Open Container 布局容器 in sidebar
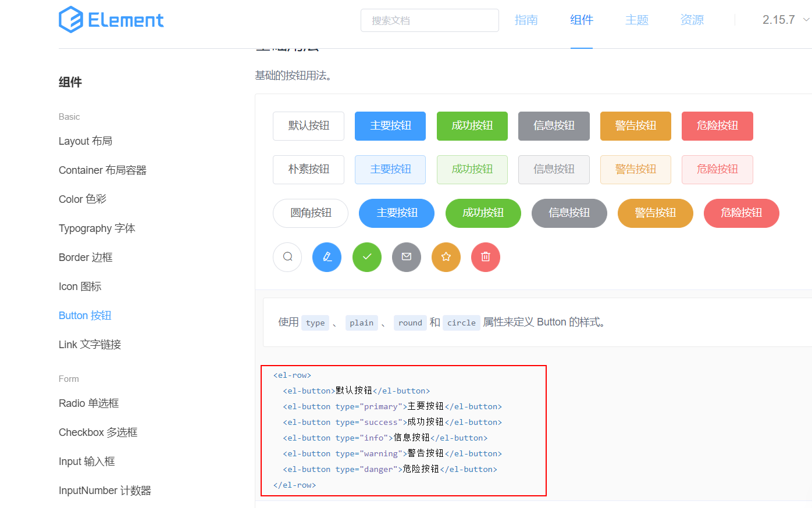 102,170
